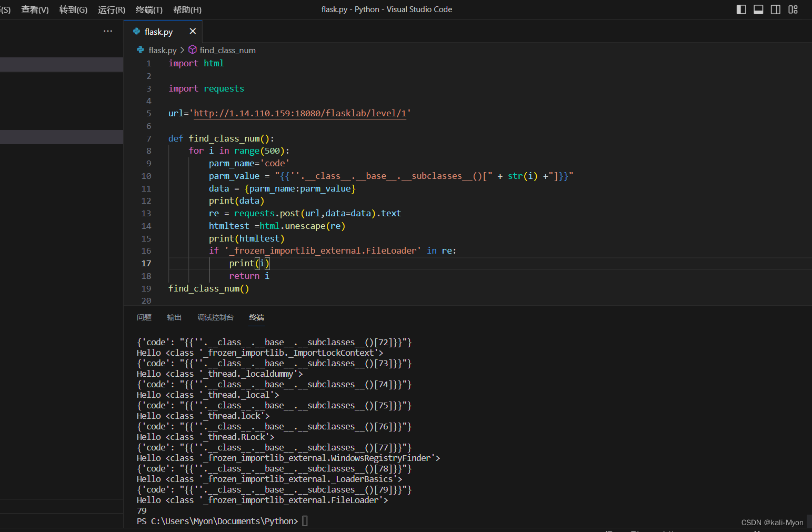Open the sidebar more actions ellipsis

108,31
